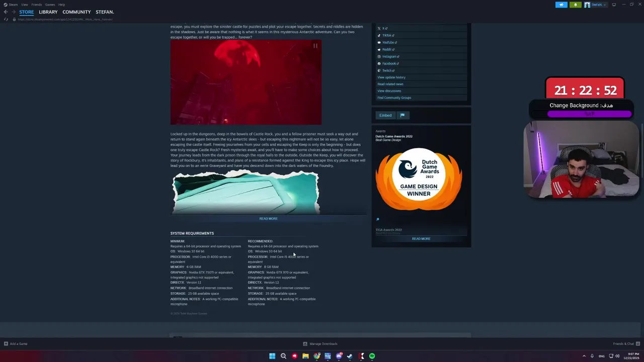Open the STEFAN. profile tab
This screenshot has width=644, height=362.
105,12
